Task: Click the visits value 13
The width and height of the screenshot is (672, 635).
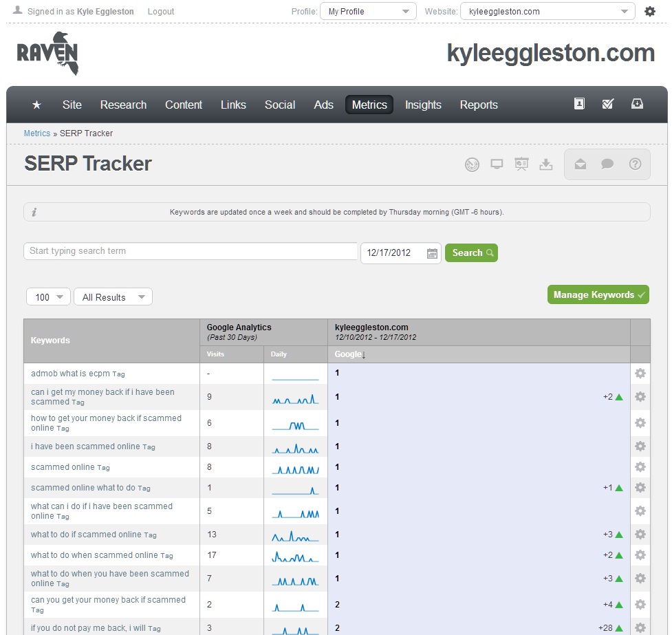Action: (x=212, y=535)
